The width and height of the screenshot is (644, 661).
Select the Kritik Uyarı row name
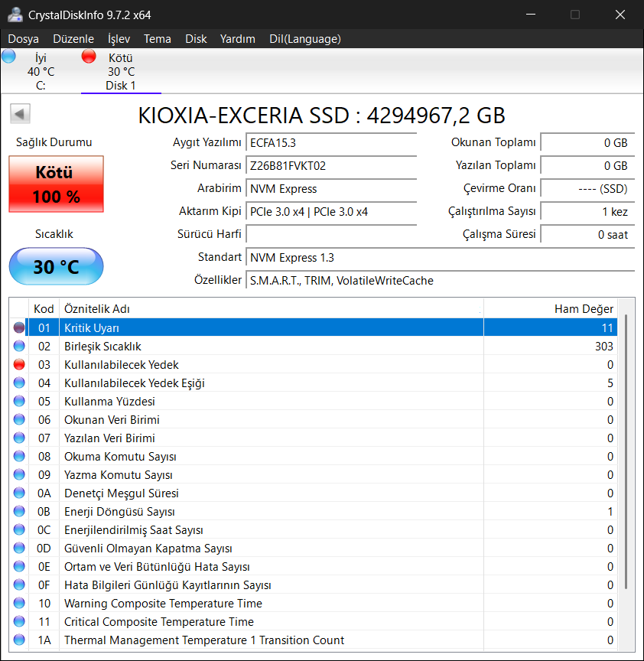pos(92,328)
